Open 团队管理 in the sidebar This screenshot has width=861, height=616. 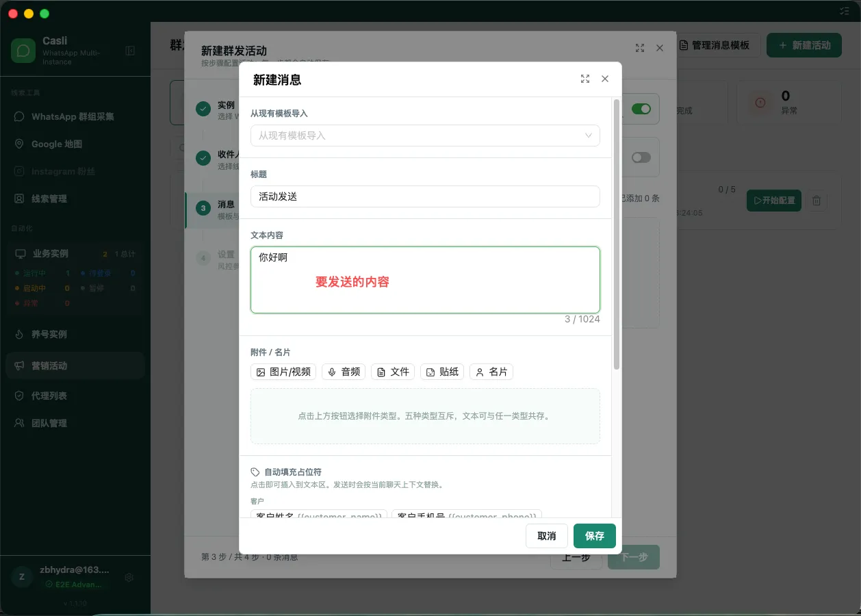pos(75,423)
